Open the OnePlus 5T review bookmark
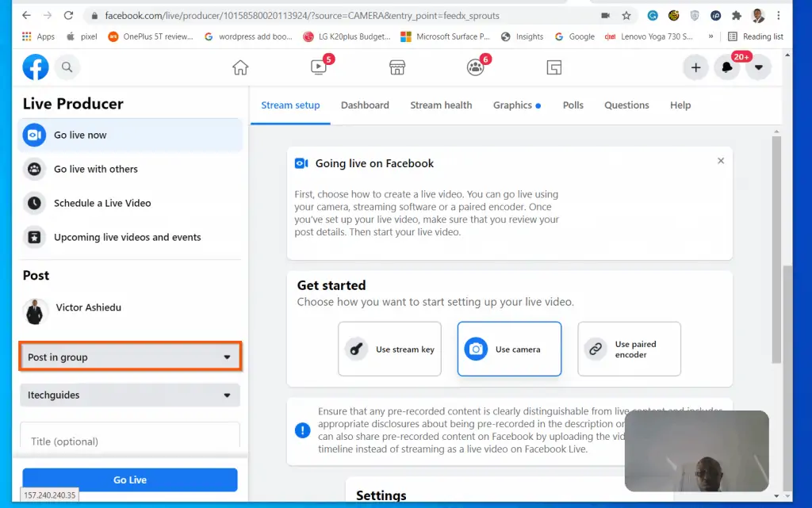 coord(150,36)
